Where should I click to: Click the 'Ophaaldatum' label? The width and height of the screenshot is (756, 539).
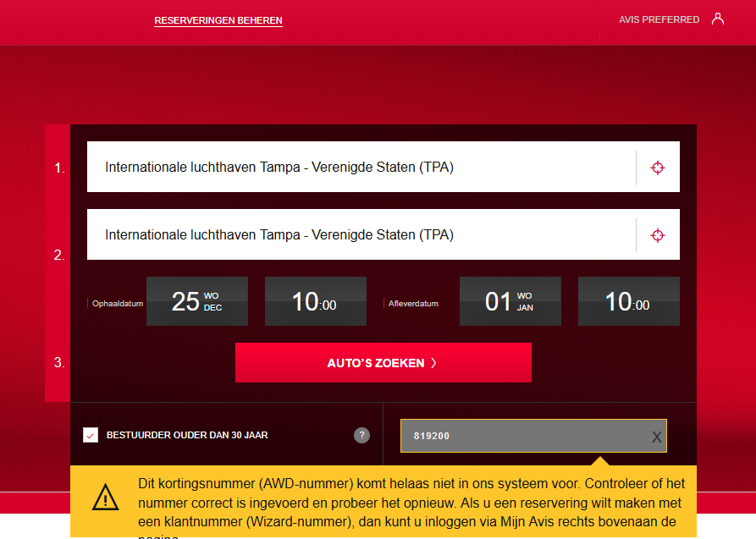(x=116, y=303)
